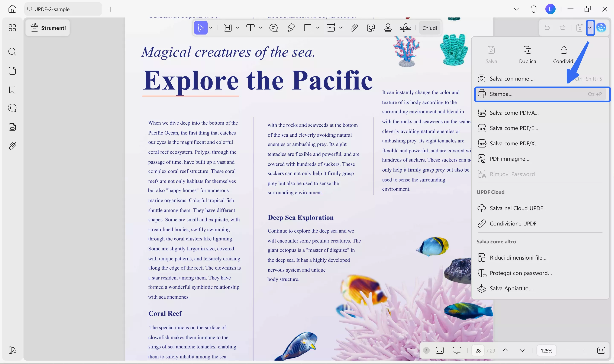Viewport: 614px width, 364px height.
Task: Select the stamp tool in toolbar
Action: pyautogui.click(x=388, y=28)
